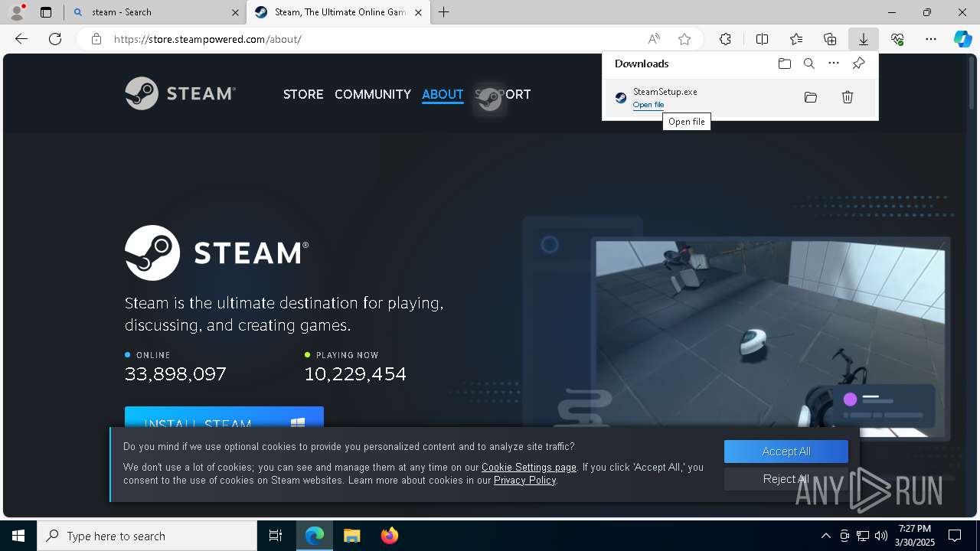Click the Open file link
Image resolution: width=980 pixels, height=551 pixels.
[x=648, y=105]
